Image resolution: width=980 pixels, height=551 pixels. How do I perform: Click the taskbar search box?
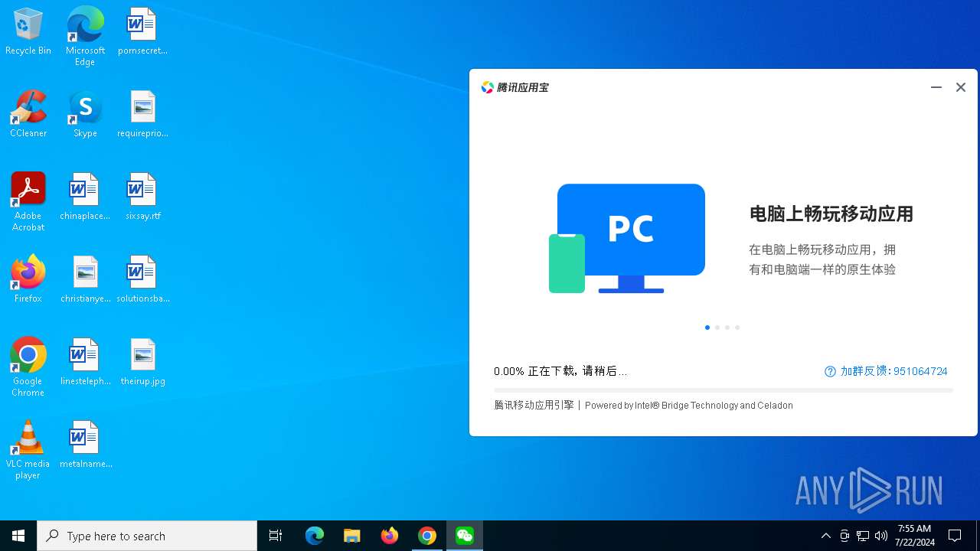tap(147, 536)
